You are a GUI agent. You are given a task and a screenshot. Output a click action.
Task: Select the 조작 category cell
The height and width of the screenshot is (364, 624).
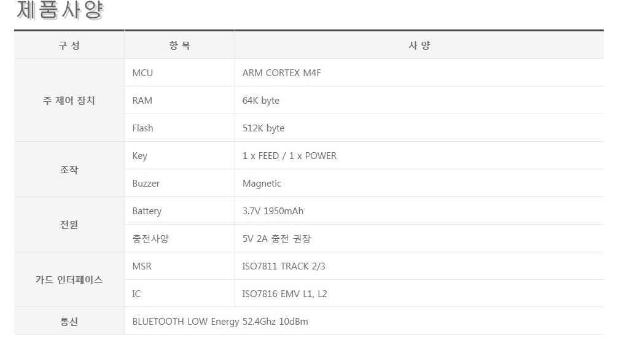tap(69, 169)
